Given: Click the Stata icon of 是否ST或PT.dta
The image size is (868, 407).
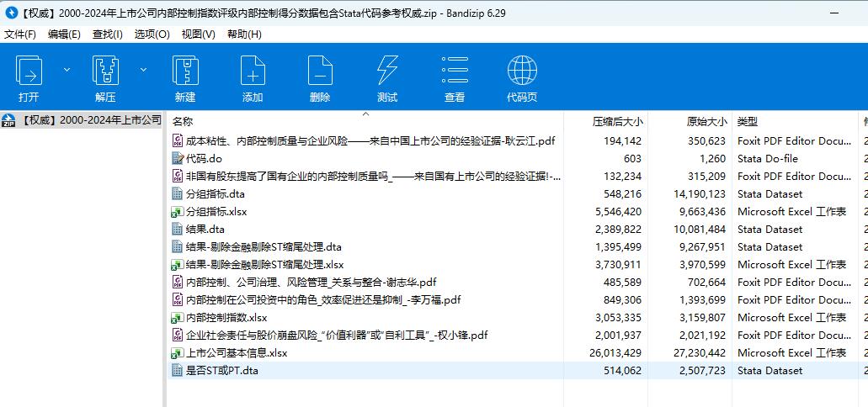Looking at the screenshot, I should click(178, 371).
